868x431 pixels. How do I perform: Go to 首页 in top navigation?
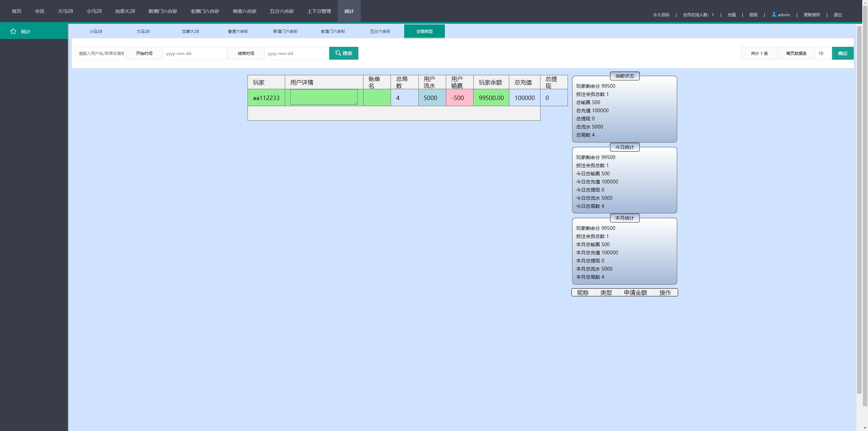(x=16, y=11)
